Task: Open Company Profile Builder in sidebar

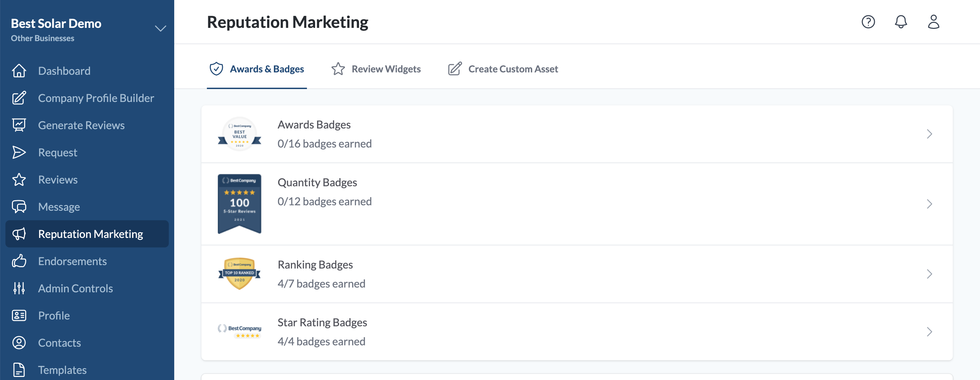Action: 96,98
